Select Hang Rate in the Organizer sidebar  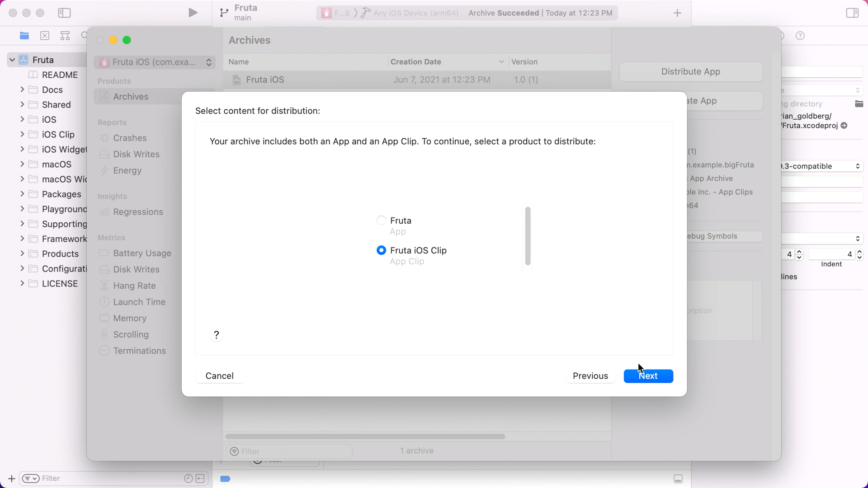[134, 286]
